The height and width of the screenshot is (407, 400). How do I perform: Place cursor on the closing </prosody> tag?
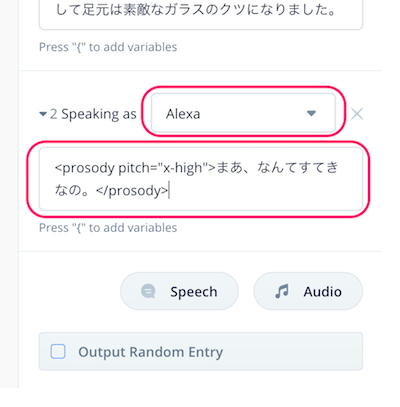point(132,191)
